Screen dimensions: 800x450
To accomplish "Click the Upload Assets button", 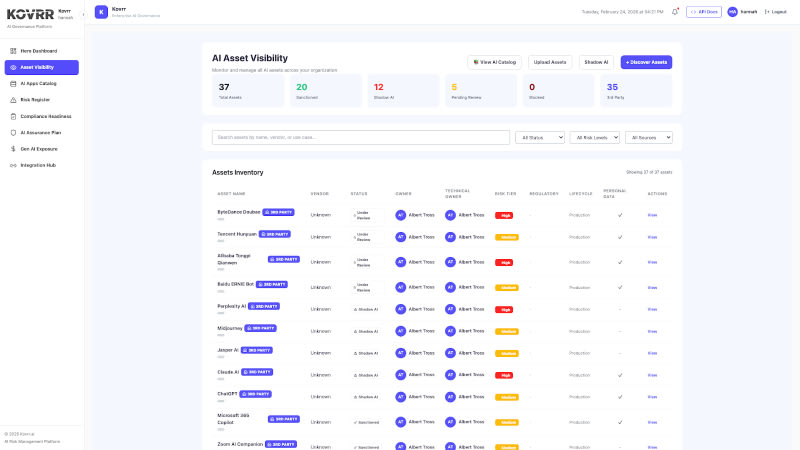I will (550, 62).
